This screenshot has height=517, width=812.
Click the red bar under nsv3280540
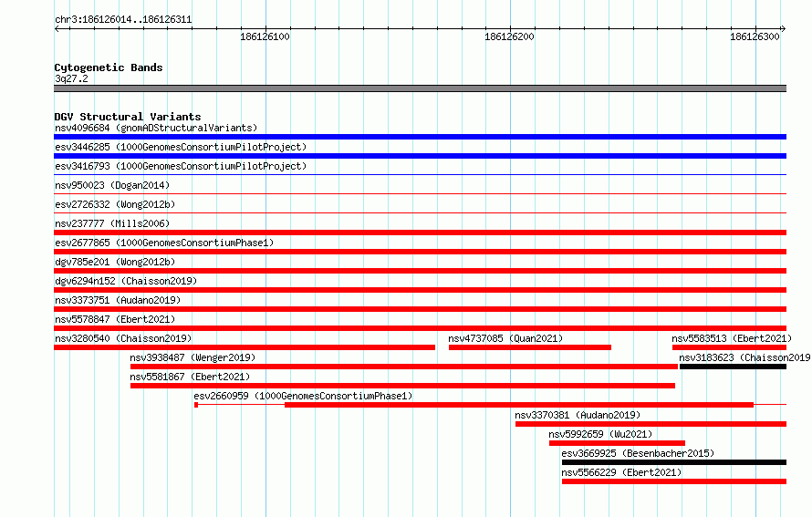[x=245, y=347]
